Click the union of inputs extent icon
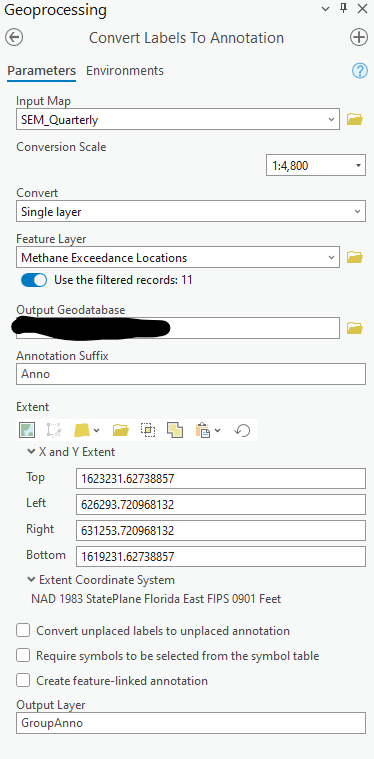This screenshot has width=374, height=759. click(x=175, y=430)
